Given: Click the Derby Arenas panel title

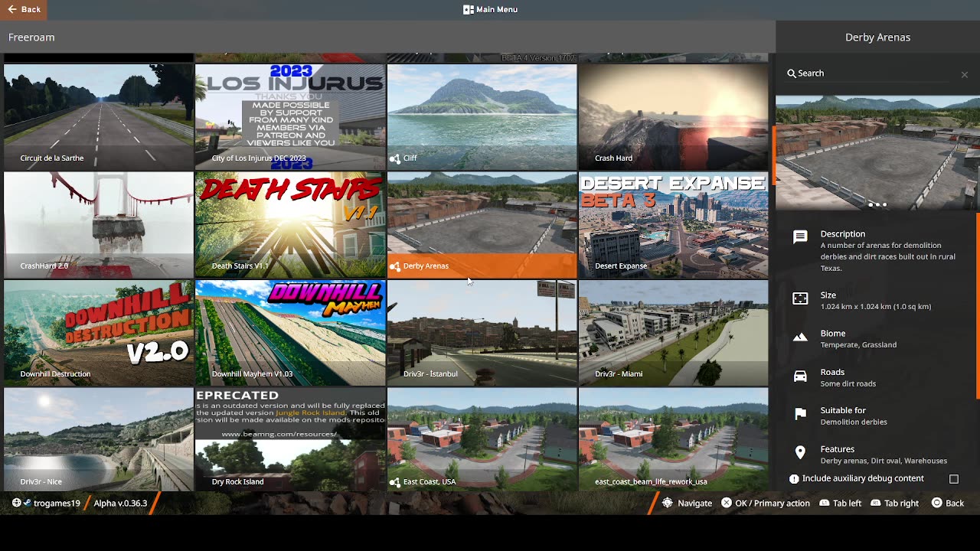Looking at the screenshot, I should click(877, 37).
